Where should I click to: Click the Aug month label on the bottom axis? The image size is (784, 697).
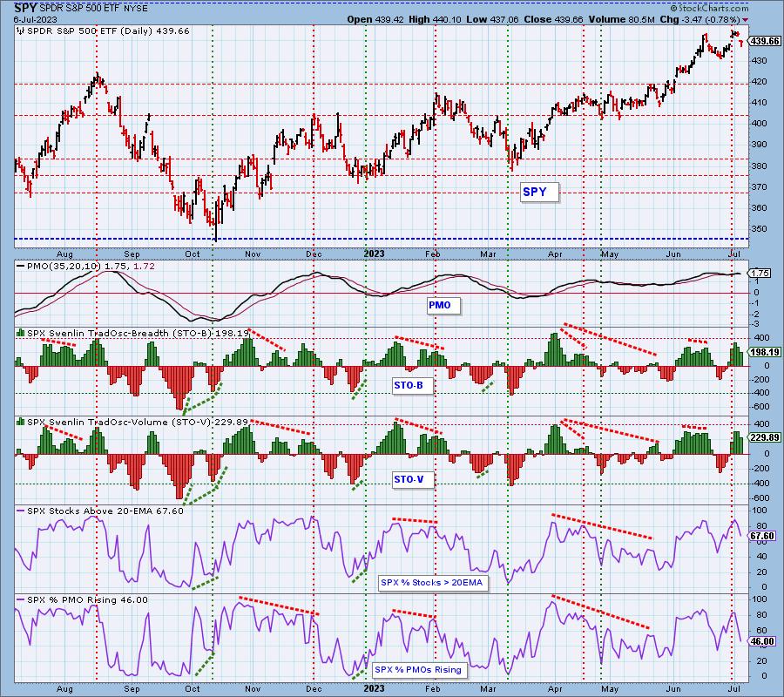(x=65, y=688)
